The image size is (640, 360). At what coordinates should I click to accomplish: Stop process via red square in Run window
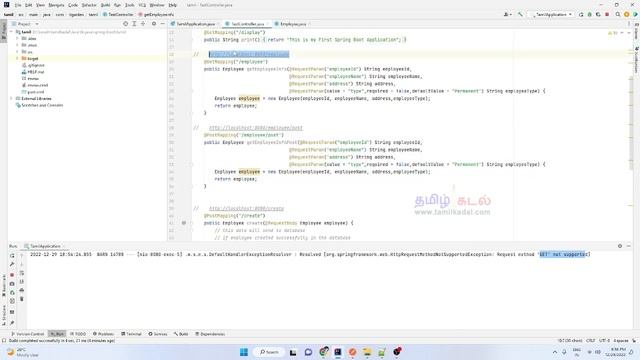coord(12,275)
